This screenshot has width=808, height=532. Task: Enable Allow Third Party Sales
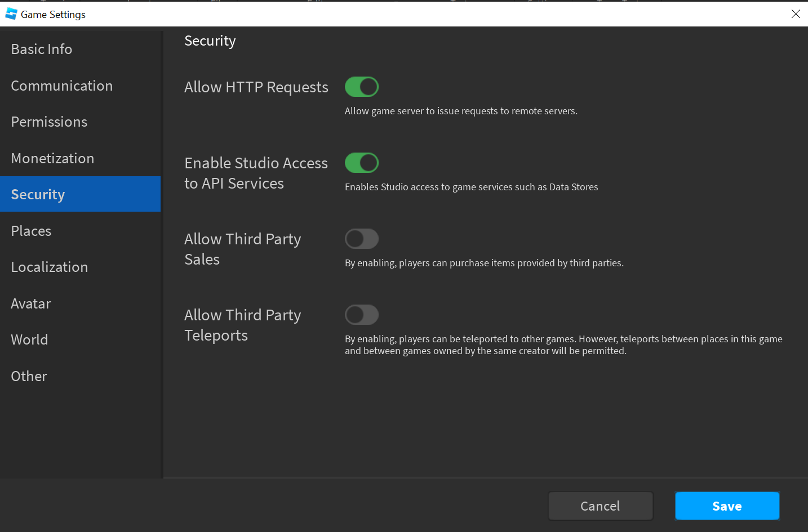(361, 239)
